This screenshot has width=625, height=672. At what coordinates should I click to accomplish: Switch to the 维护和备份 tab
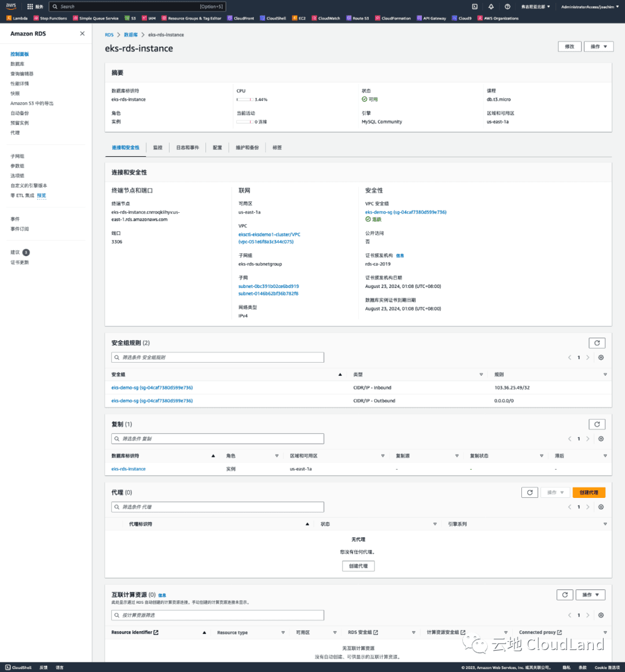(247, 147)
